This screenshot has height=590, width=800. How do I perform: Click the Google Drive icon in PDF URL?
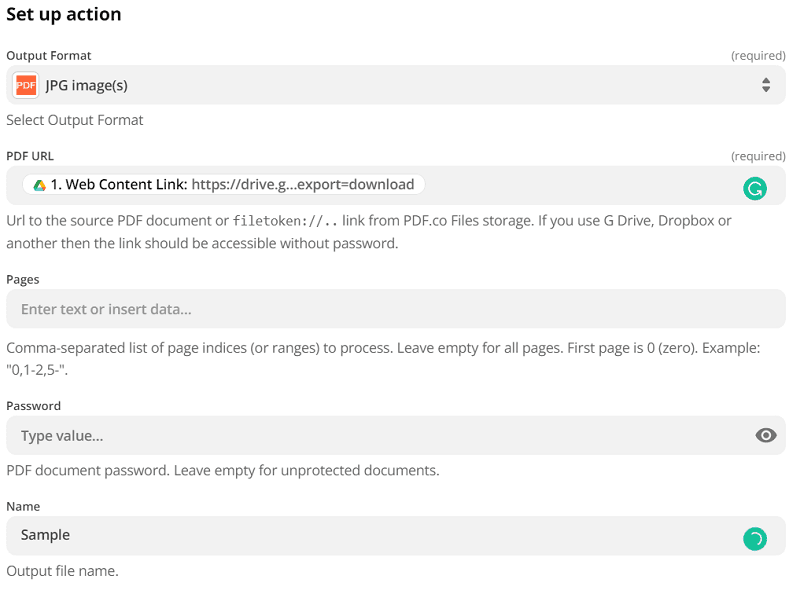click(x=40, y=185)
